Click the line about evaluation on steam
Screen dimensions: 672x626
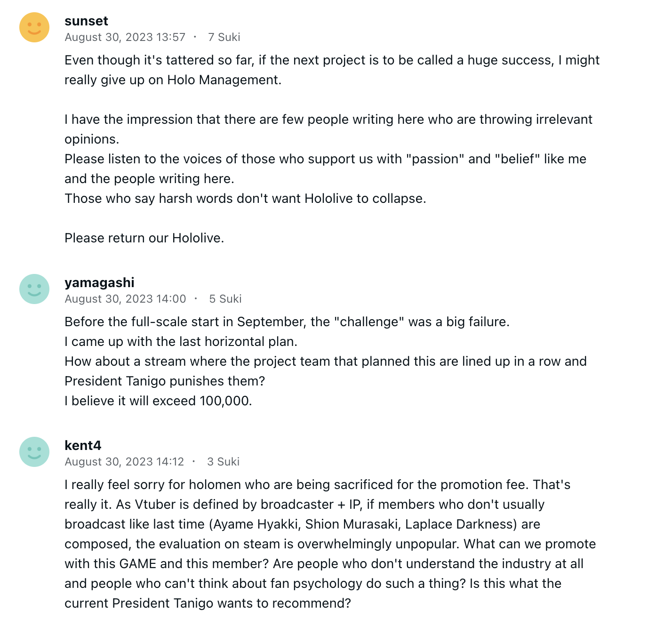[330, 544]
